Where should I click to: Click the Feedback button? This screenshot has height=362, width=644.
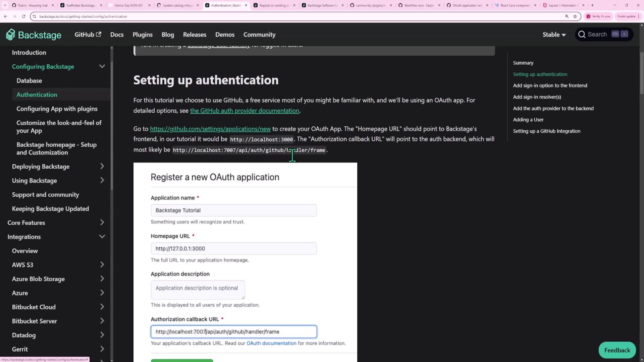coord(617,350)
